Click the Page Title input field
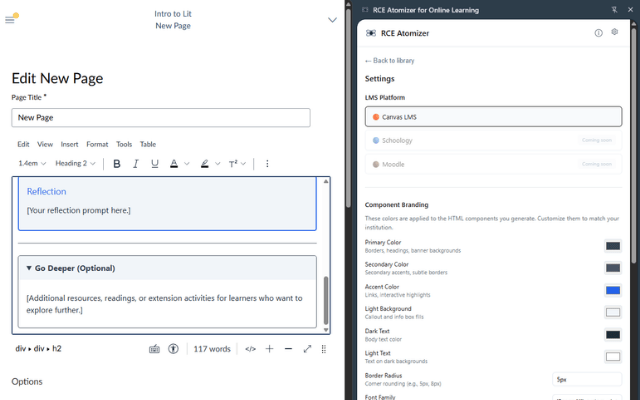 (161, 118)
